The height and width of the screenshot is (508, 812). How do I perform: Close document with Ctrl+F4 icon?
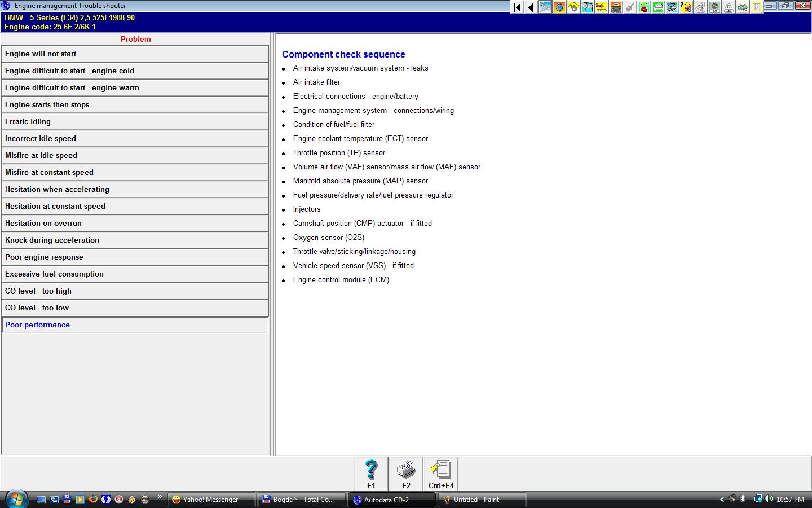[441, 474]
